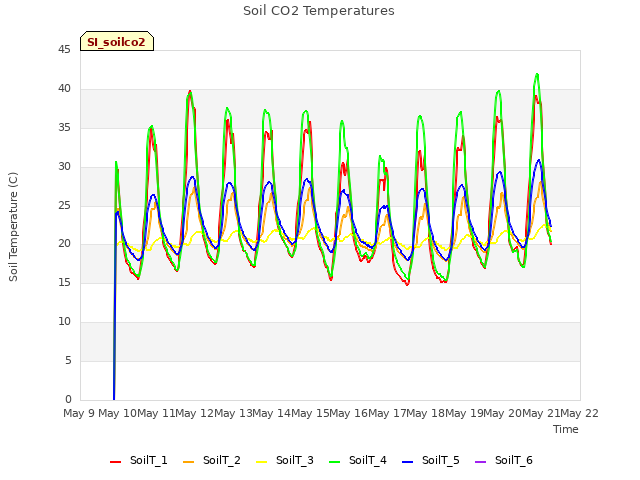
Task: Click the 25 y-axis tick label
Action: (64, 205)
